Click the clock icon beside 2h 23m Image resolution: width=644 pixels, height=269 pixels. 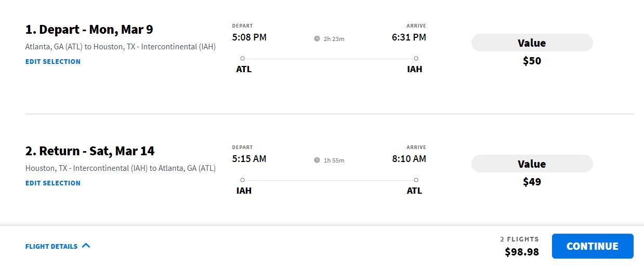[317, 38]
